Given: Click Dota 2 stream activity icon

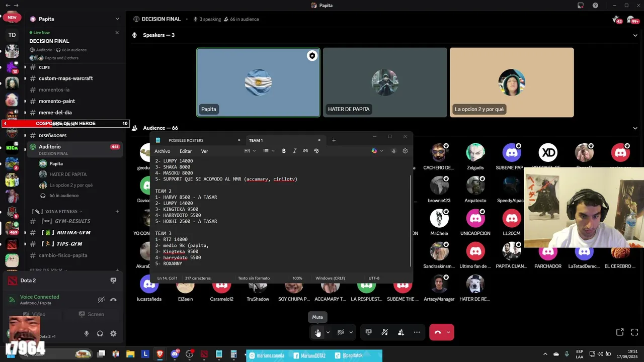Looking at the screenshot, I should click(x=113, y=281).
